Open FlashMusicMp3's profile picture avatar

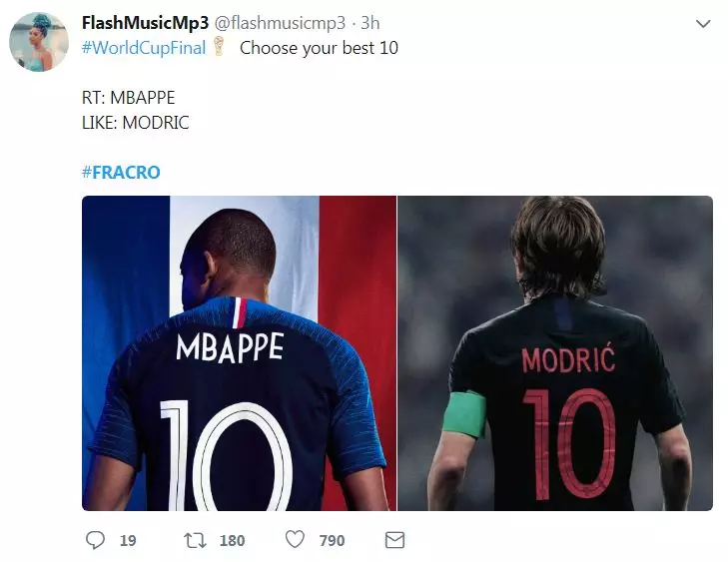[39, 42]
